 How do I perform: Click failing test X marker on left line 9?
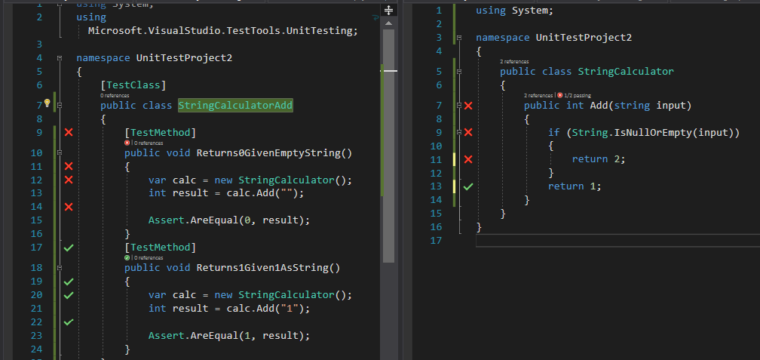click(x=69, y=132)
